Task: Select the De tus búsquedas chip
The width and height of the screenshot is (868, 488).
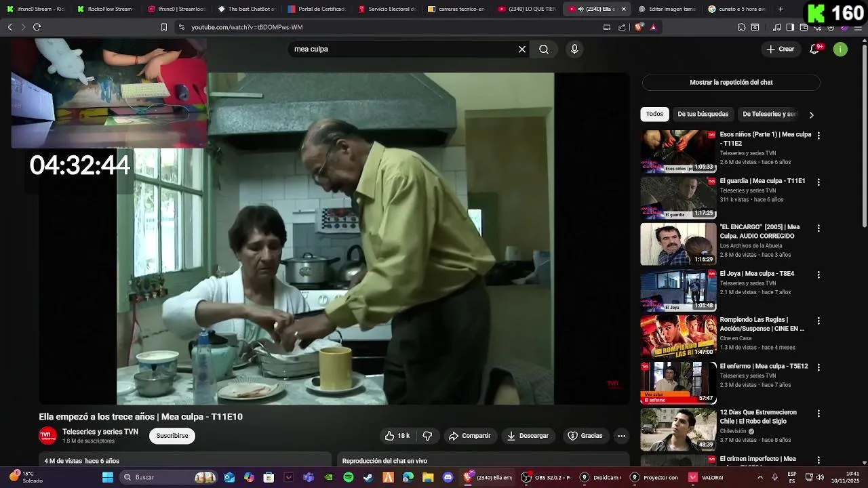Action: 703,114
